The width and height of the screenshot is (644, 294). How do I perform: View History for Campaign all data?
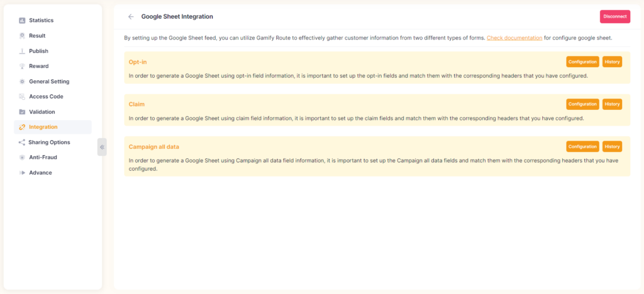[x=612, y=146]
